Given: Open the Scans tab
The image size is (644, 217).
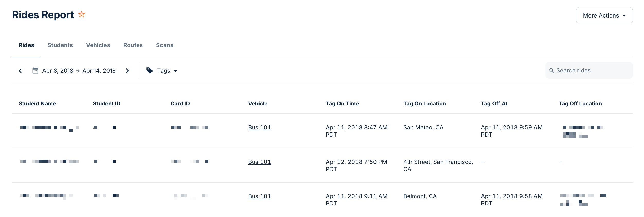Looking at the screenshot, I should (x=165, y=45).
